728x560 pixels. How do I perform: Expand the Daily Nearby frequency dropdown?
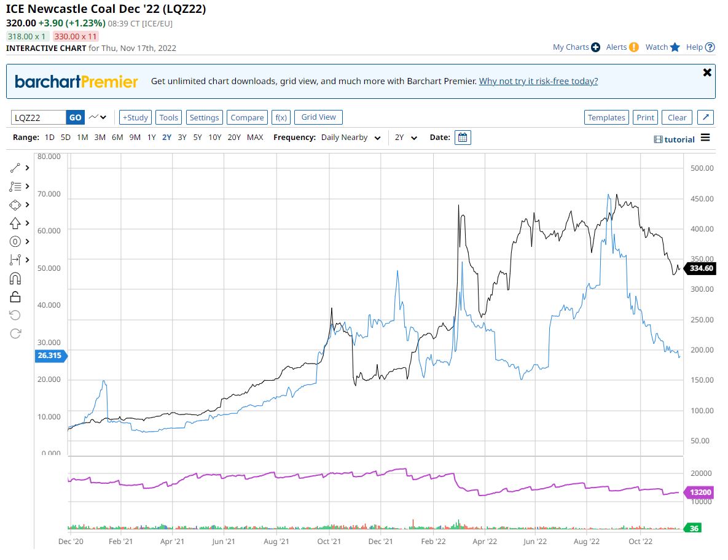351,138
